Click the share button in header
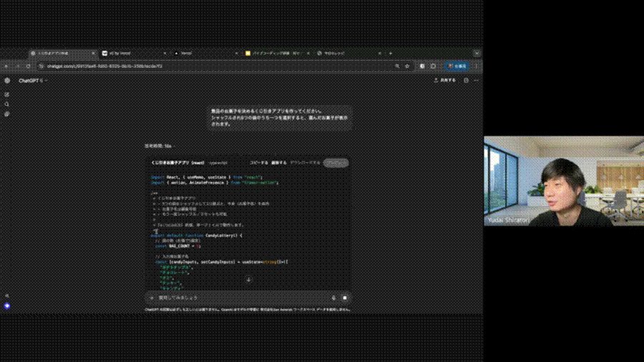 445,81
